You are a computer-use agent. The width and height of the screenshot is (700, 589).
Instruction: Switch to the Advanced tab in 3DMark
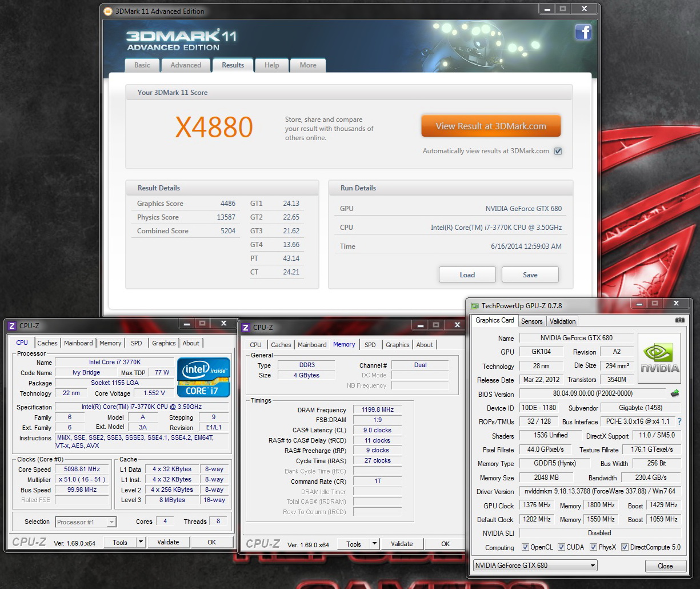click(x=186, y=65)
